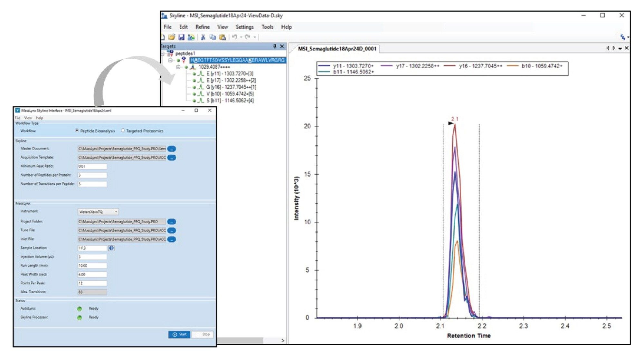This screenshot has height=360, width=644.
Task: Click the Number of Transitions per Peptide field
Action: pos(92,184)
